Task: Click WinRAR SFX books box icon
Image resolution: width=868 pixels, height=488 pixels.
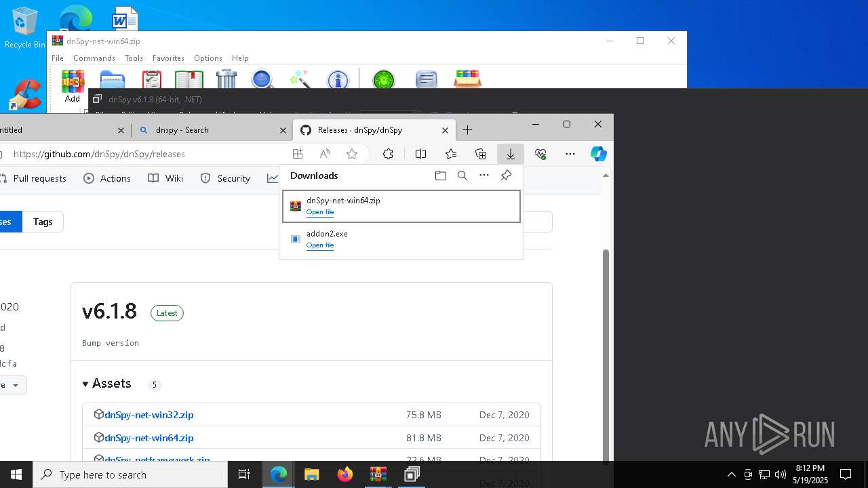Action: (467, 79)
